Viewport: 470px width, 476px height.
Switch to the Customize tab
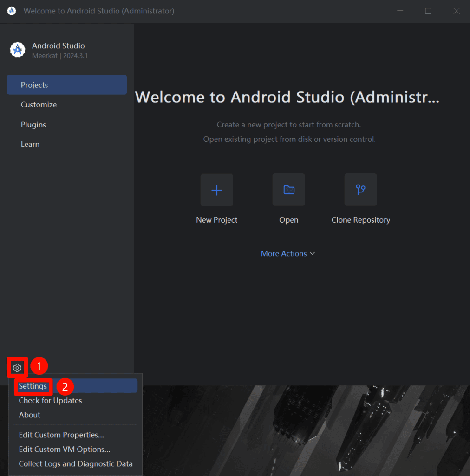click(39, 105)
